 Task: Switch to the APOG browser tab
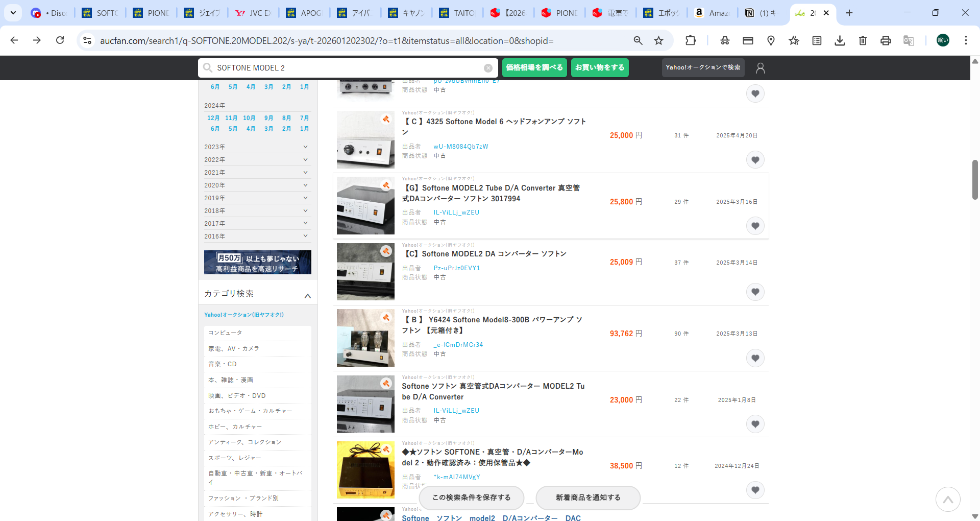(x=305, y=13)
